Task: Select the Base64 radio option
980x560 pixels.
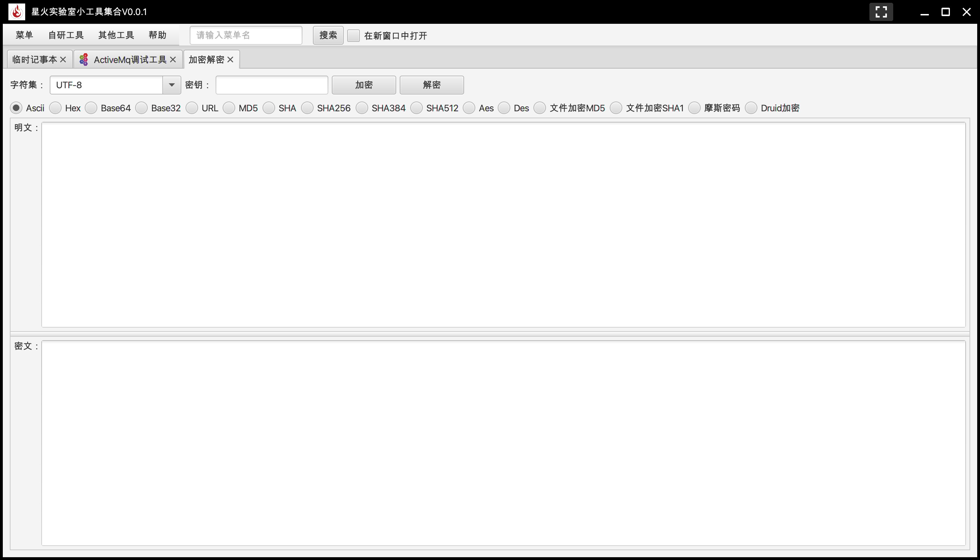Action: click(x=91, y=108)
